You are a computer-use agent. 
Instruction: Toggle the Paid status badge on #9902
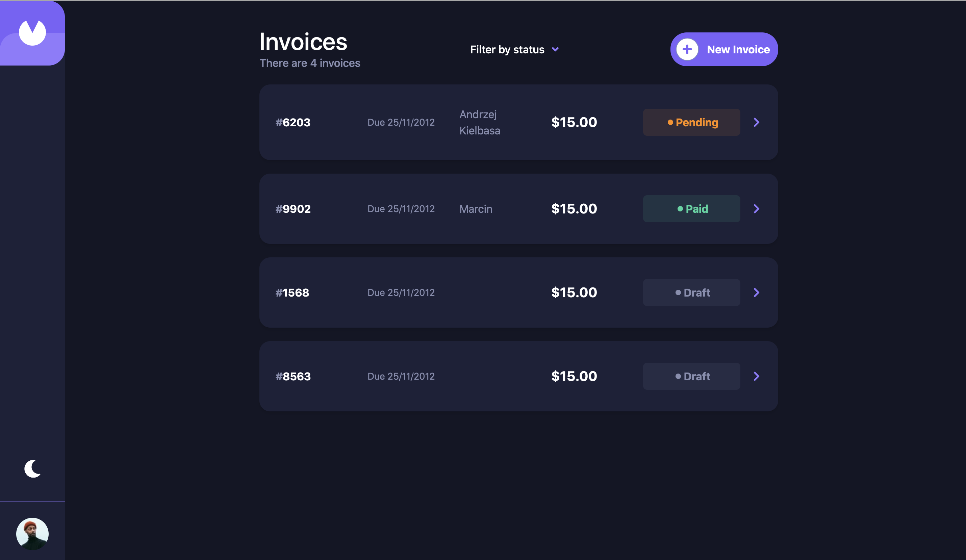(691, 209)
